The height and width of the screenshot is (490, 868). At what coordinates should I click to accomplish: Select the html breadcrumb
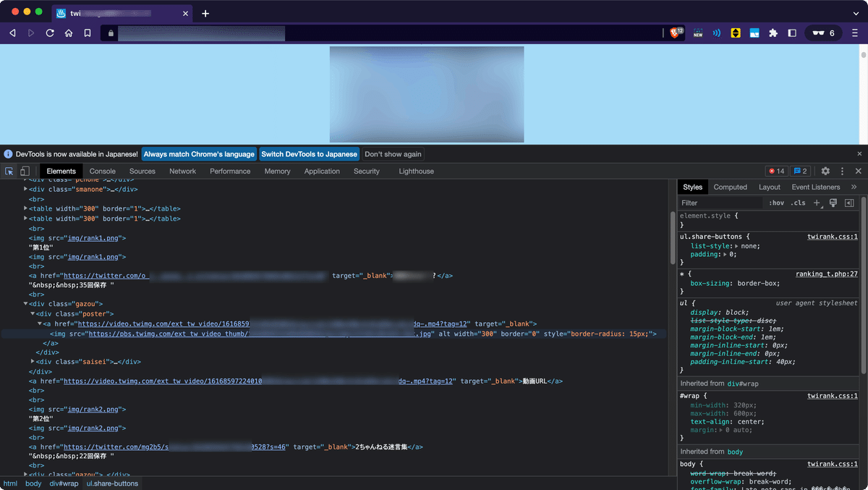[x=10, y=483]
